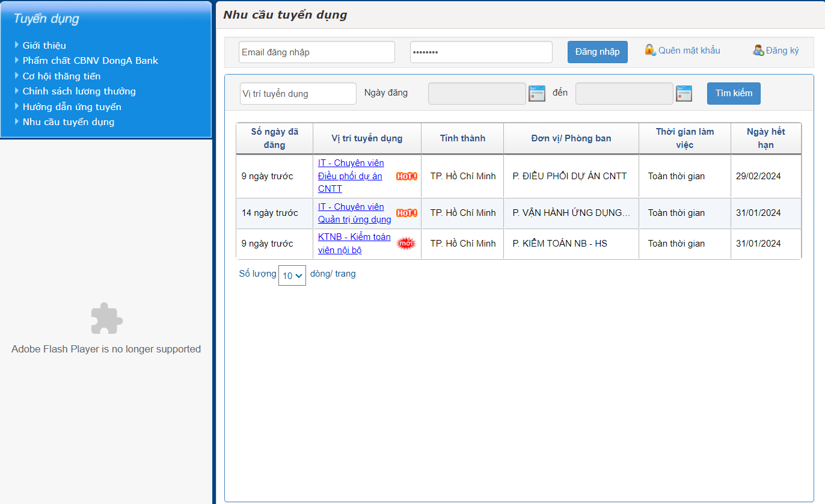The height and width of the screenshot is (504, 825).
Task: Select the P. ĐIỀU PHỐI DỰ ÁN CNTT cell
Action: point(571,176)
